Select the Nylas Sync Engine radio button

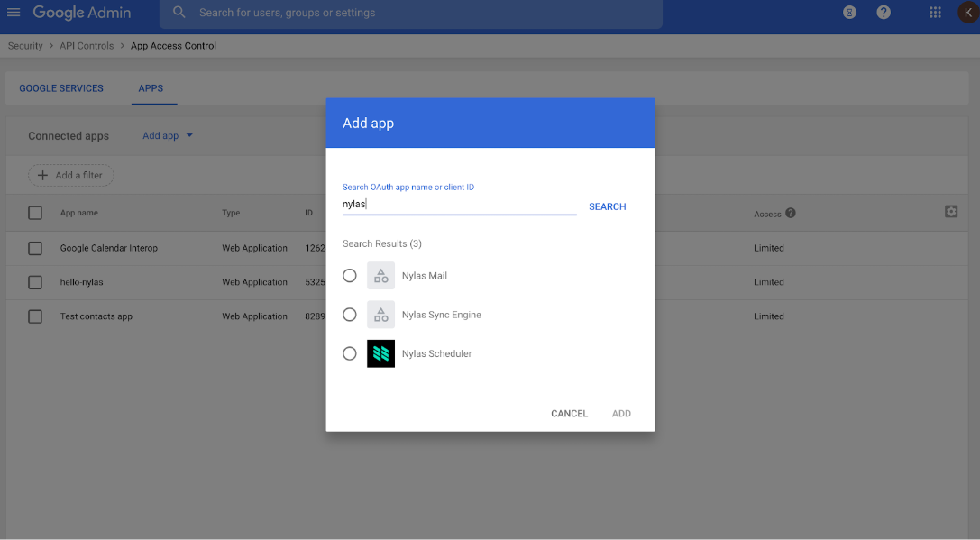(x=350, y=315)
